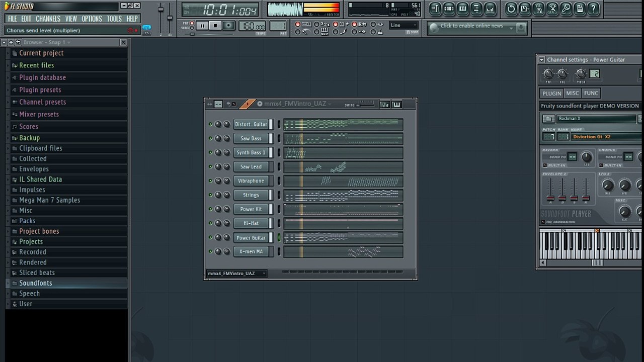This screenshot has width=644, height=362.
Task: Mute the Saw Bass channel
Action: click(210, 138)
